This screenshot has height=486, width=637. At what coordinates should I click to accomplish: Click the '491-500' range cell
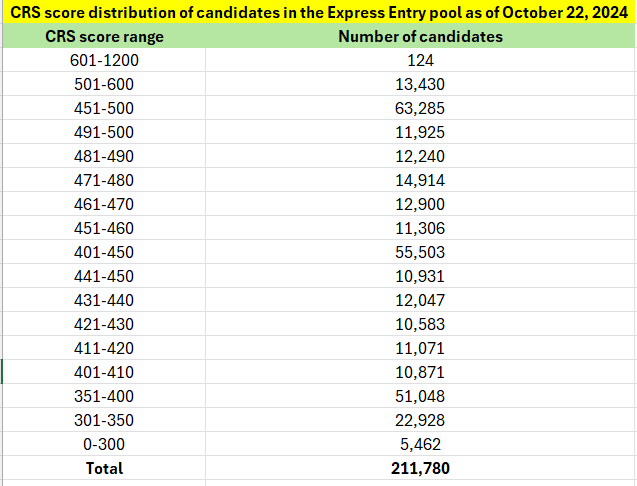pos(104,132)
